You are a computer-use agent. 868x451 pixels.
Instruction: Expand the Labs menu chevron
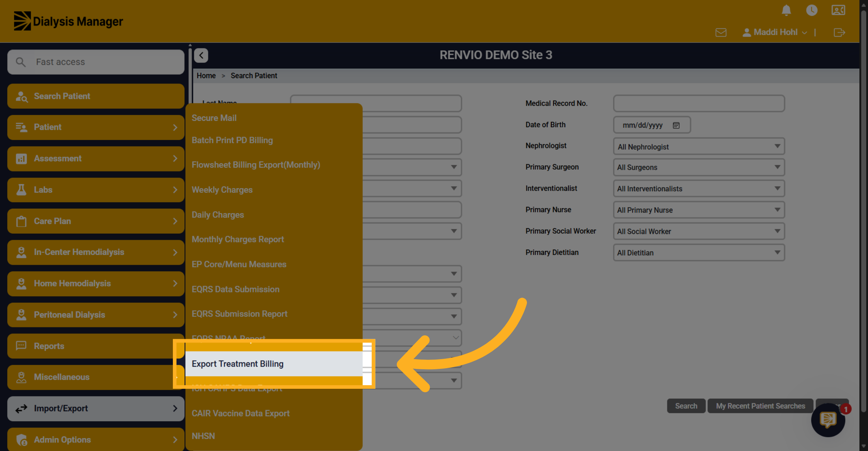[175, 190]
